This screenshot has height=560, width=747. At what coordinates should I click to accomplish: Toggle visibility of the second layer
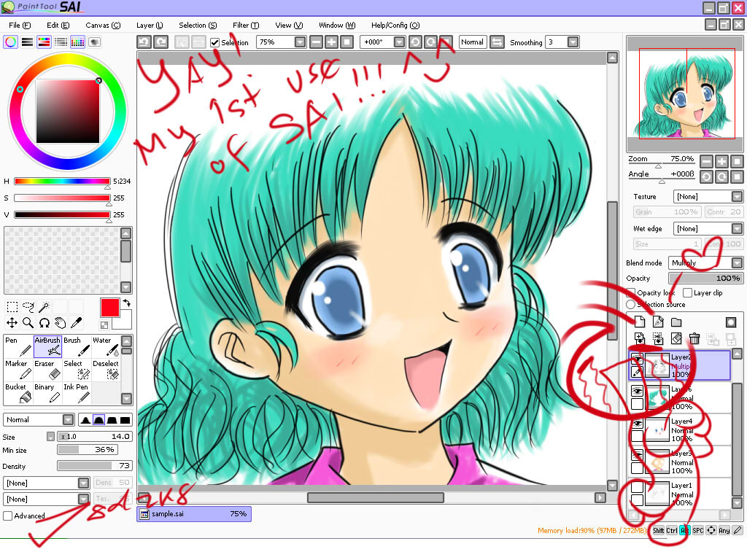637,391
